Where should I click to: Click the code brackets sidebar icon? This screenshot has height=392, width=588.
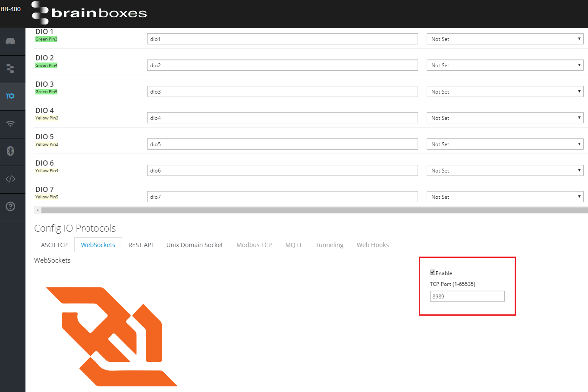(10, 179)
